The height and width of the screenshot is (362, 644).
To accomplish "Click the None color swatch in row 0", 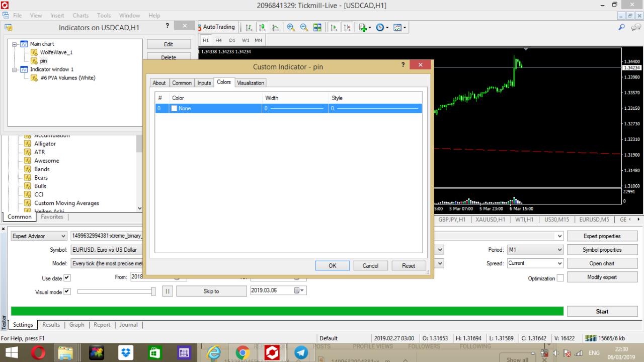I will (175, 108).
